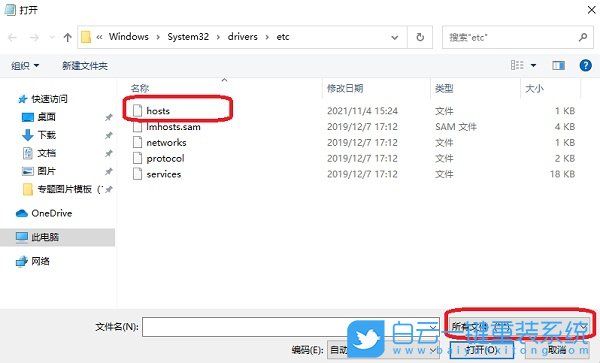Screen dimensions: 600x363
Task: Go back with the left arrow button
Action: coord(12,37)
